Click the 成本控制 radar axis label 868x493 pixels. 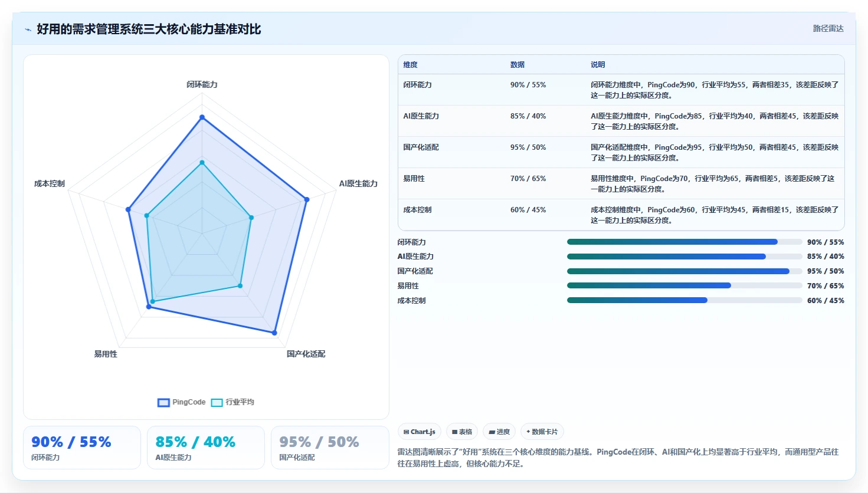point(50,183)
